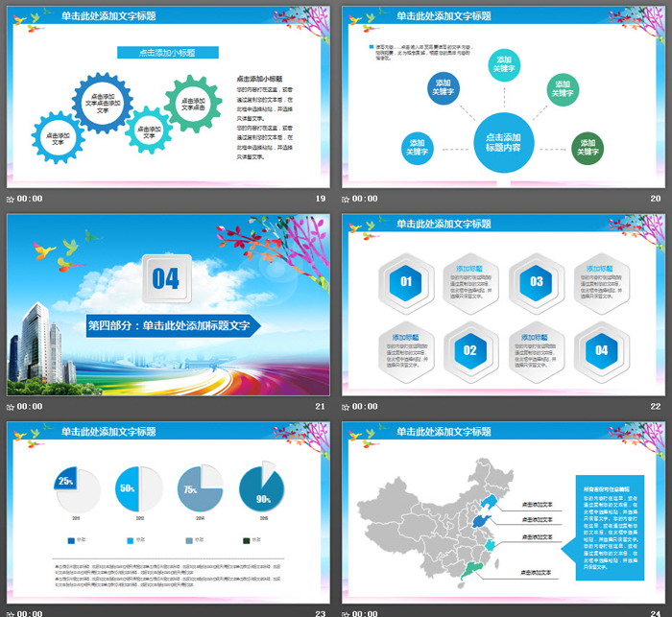Select the slide 23 pie charts thumbnail
This screenshot has height=617, width=672.
click(168, 511)
